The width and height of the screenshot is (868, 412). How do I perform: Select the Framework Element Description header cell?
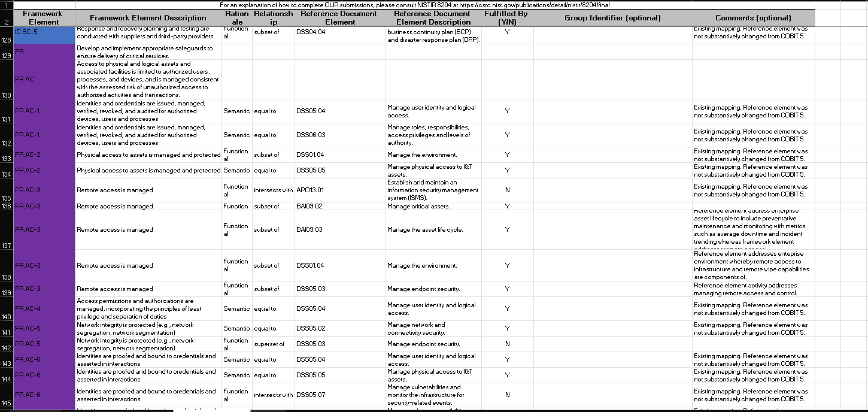coord(148,17)
